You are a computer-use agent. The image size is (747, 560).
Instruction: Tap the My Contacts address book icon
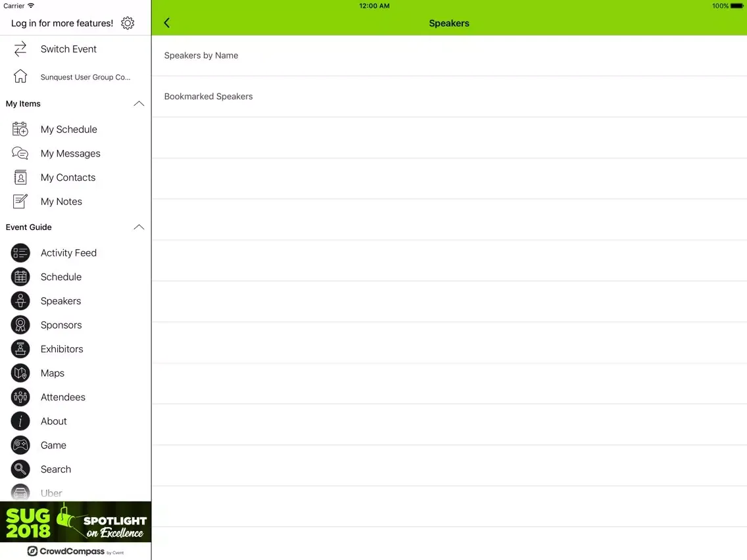(20, 177)
